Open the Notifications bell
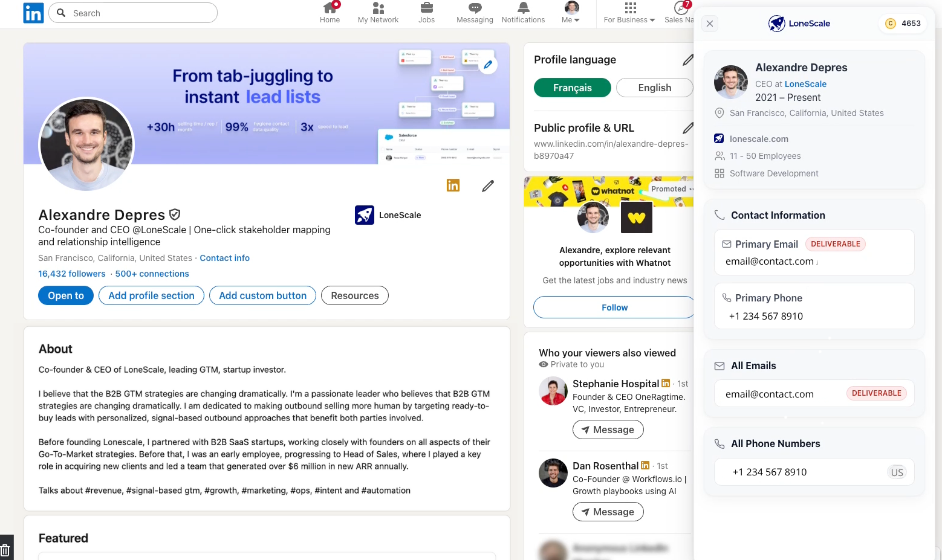This screenshot has width=942, height=560. coord(523,13)
